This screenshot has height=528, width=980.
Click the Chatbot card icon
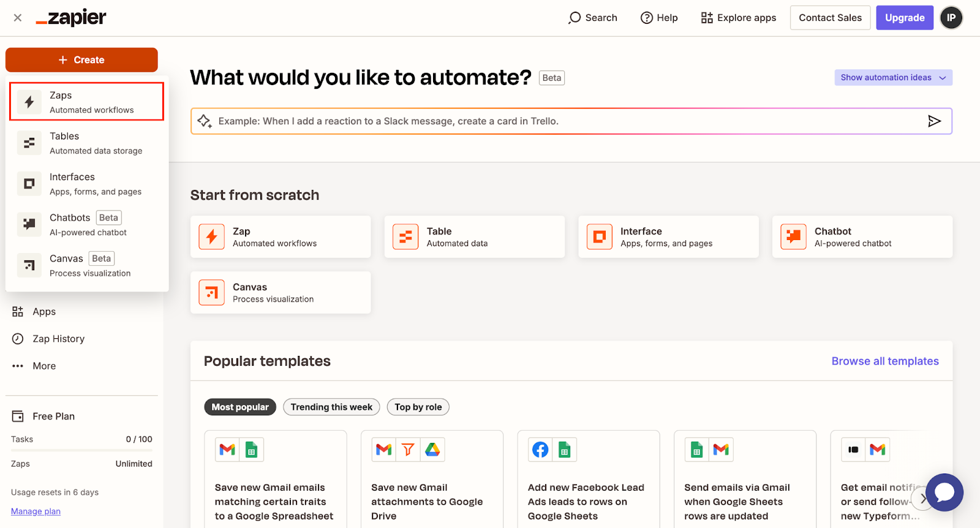793,237
